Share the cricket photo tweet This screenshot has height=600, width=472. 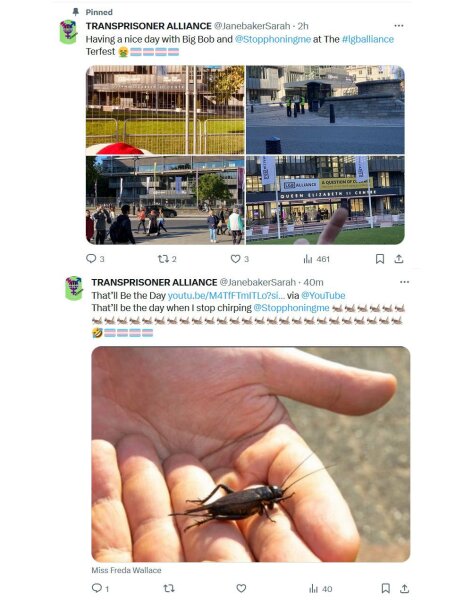click(x=404, y=588)
